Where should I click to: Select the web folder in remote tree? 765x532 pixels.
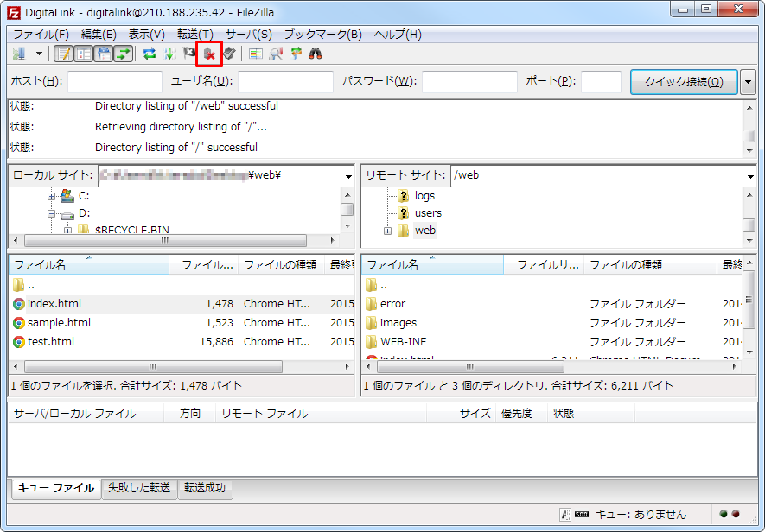pos(425,231)
